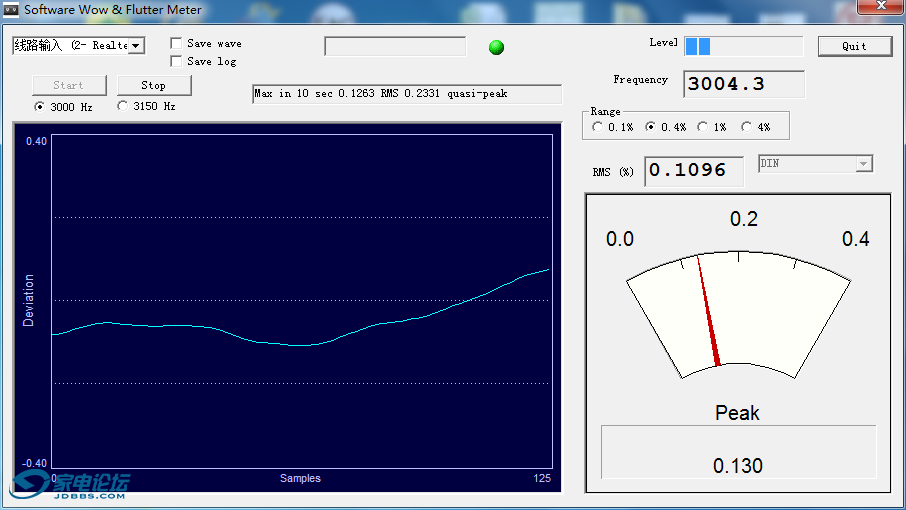Click the Samples axis label
This screenshot has height=510, width=906.
[300, 478]
